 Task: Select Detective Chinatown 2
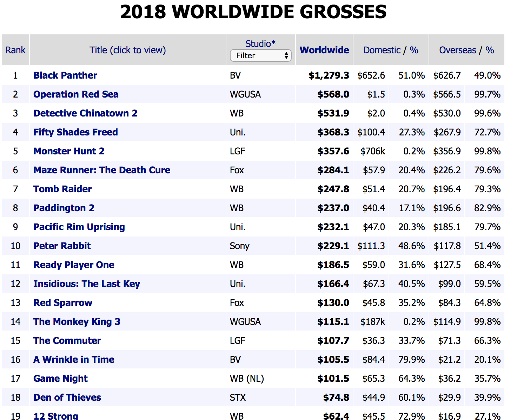click(85, 113)
